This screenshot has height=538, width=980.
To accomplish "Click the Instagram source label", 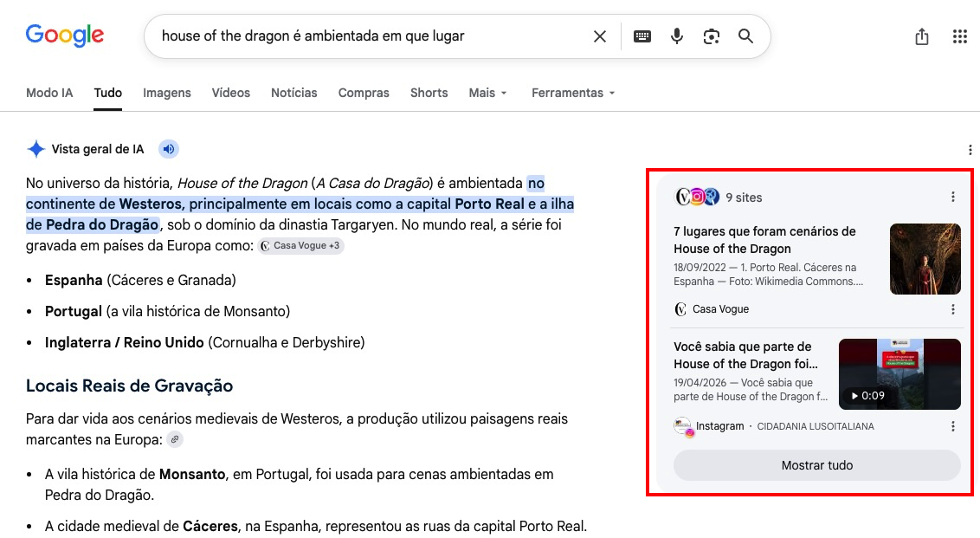I will coord(719,426).
